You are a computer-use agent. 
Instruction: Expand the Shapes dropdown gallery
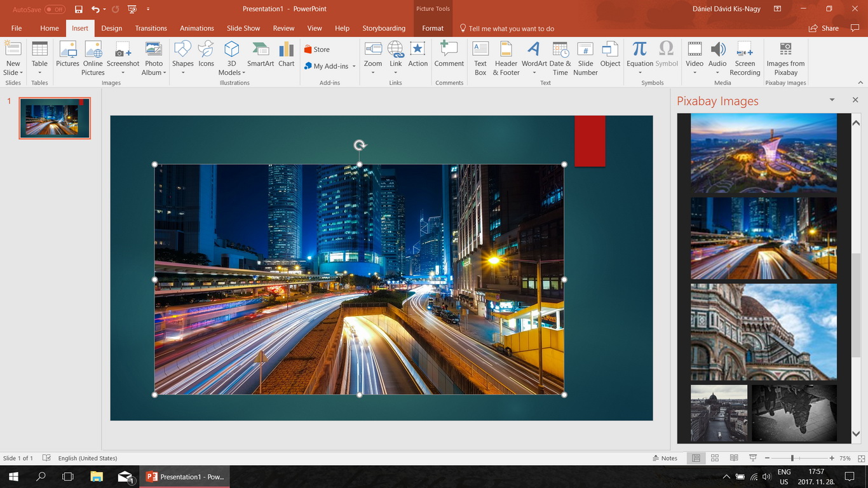point(182,72)
